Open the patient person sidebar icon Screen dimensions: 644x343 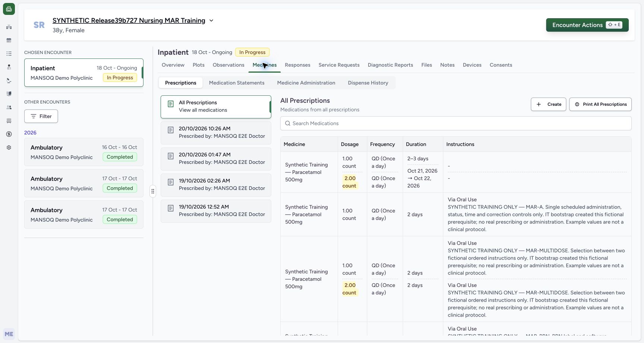[x=9, y=67]
